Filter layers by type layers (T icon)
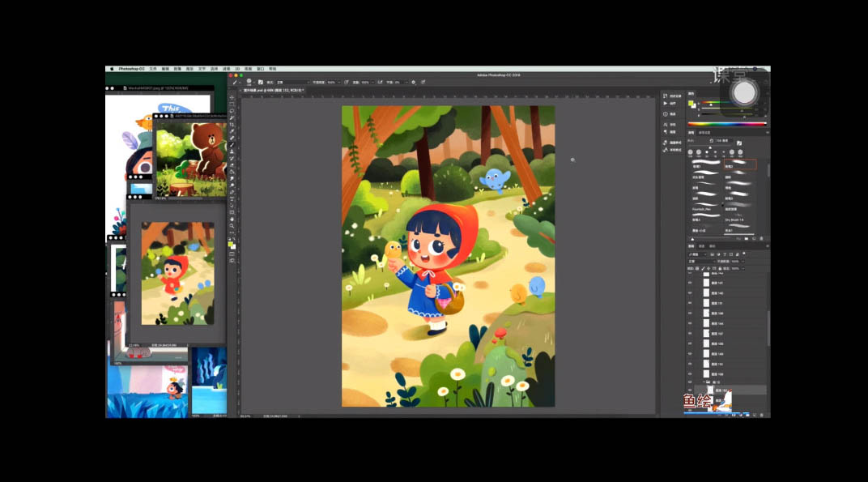The height and width of the screenshot is (482, 868). point(725,254)
